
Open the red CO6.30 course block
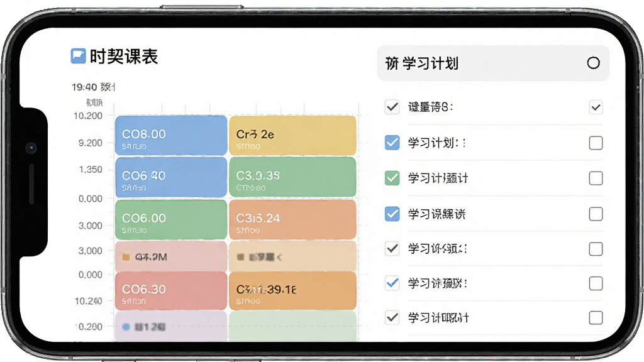pos(171,290)
